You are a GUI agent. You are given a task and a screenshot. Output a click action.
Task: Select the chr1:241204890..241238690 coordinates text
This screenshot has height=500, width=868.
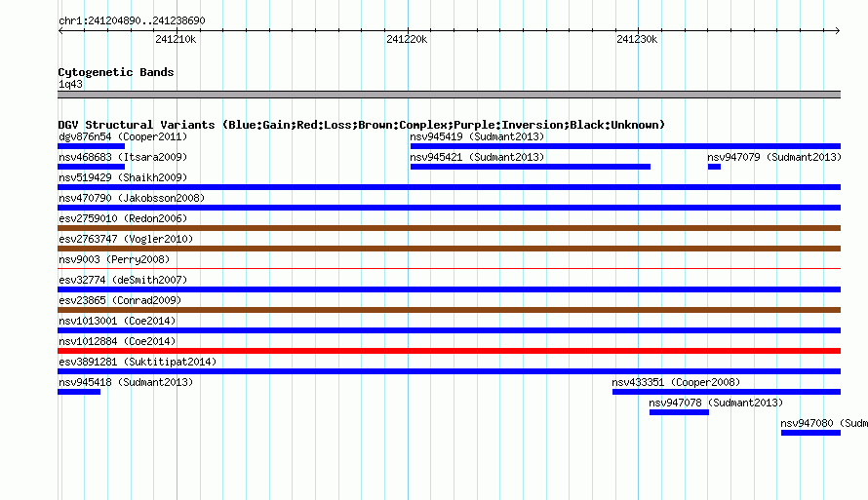[x=132, y=20]
